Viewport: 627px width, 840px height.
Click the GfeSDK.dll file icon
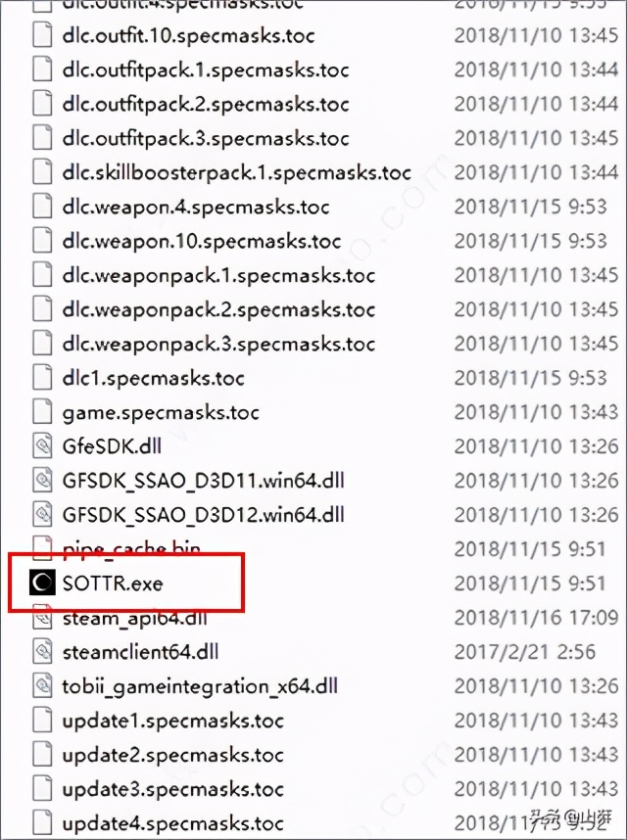coord(42,445)
